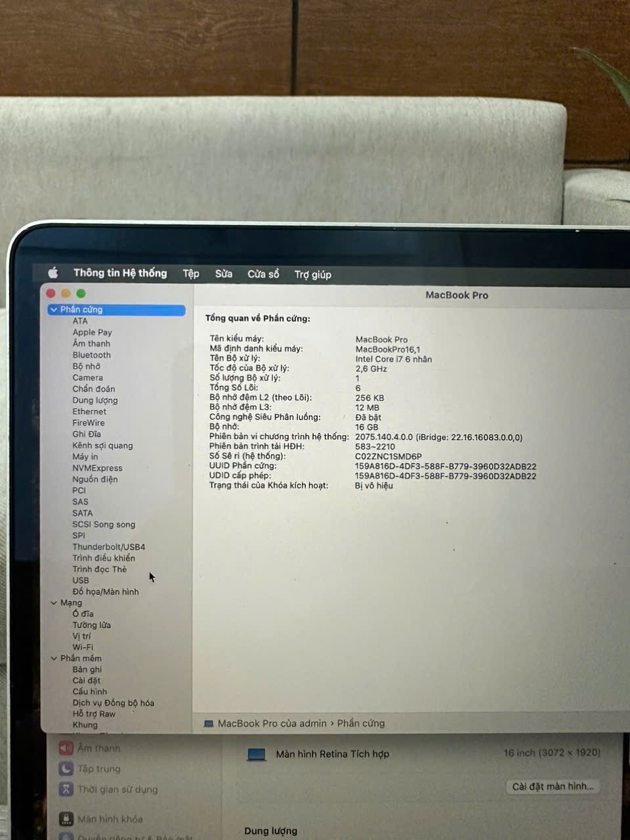
Task: Select Thunderbolt/USB4 in the sidebar
Action: pos(108,546)
